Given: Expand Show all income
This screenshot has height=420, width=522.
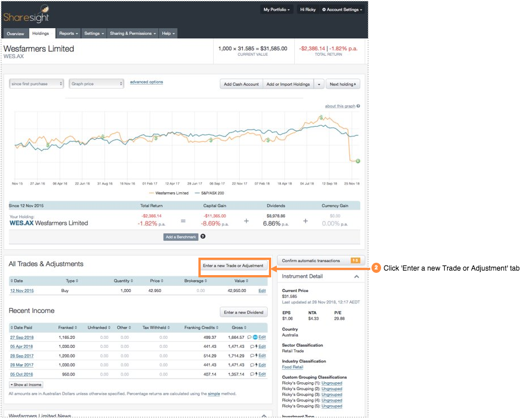Looking at the screenshot, I should pyautogui.click(x=26, y=384).
